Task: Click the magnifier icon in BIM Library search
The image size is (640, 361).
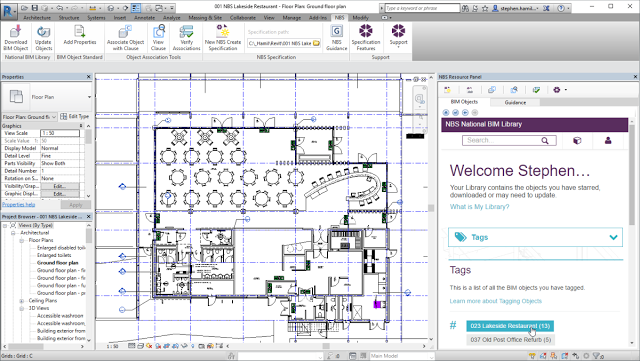Action: (x=545, y=140)
